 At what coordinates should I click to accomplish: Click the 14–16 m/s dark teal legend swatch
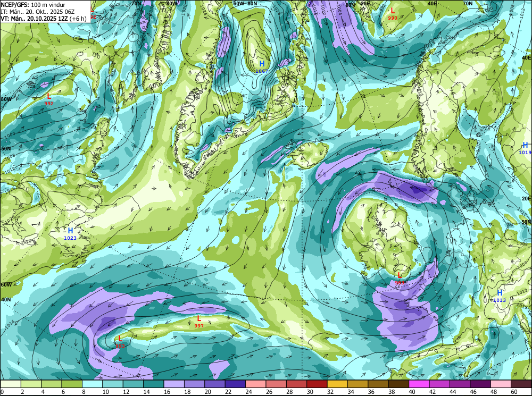[154, 384]
